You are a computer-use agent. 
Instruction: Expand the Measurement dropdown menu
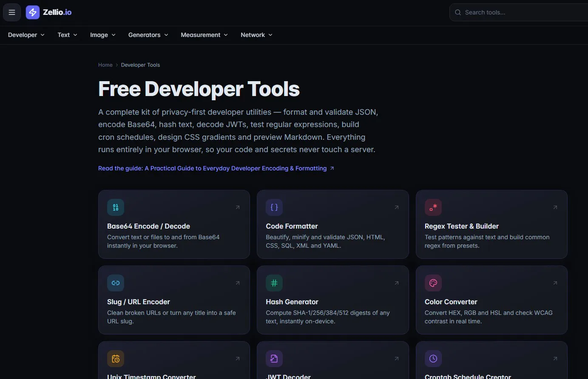(205, 35)
